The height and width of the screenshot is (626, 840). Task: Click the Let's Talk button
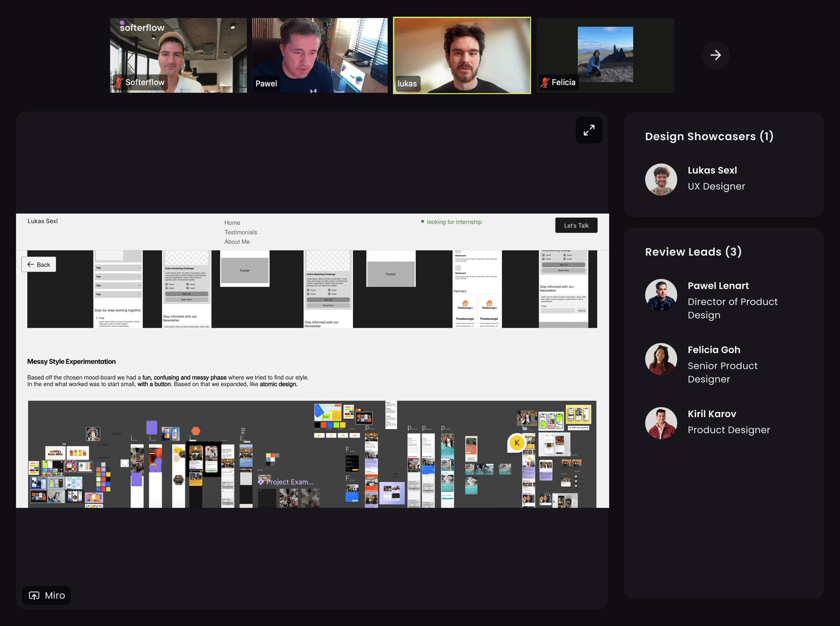point(576,225)
